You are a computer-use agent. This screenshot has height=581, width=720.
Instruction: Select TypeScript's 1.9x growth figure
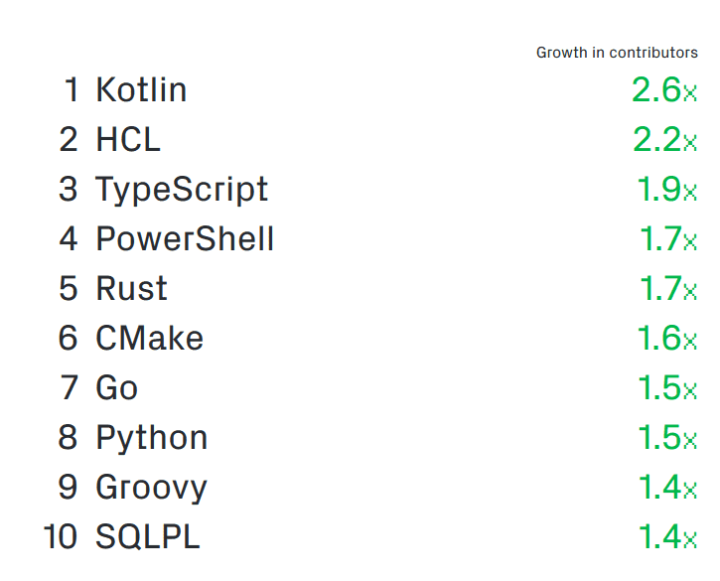[667, 189]
